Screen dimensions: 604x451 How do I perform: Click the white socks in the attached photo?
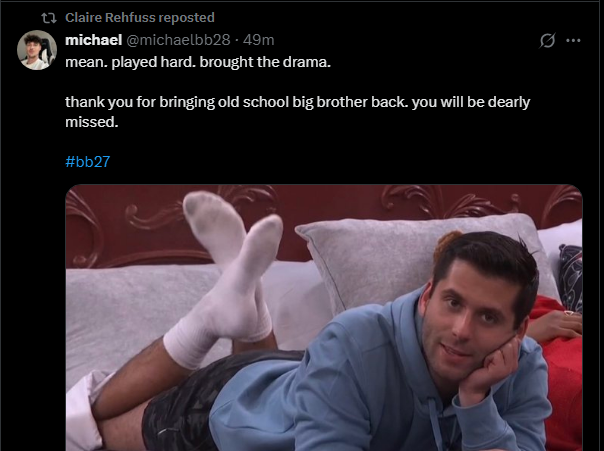click(x=223, y=277)
